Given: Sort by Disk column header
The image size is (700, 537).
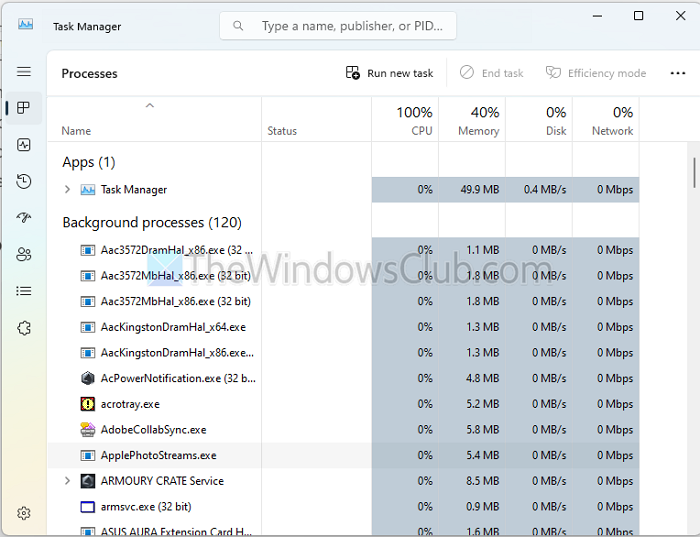Looking at the screenshot, I should pos(539,121).
